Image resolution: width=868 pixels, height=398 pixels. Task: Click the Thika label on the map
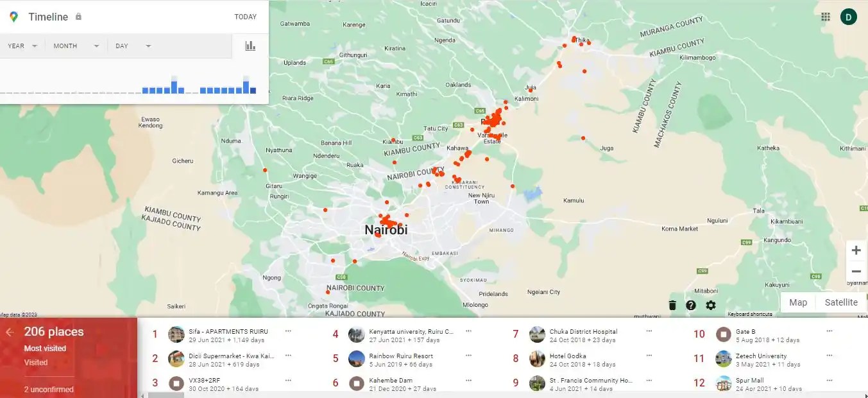click(581, 40)
